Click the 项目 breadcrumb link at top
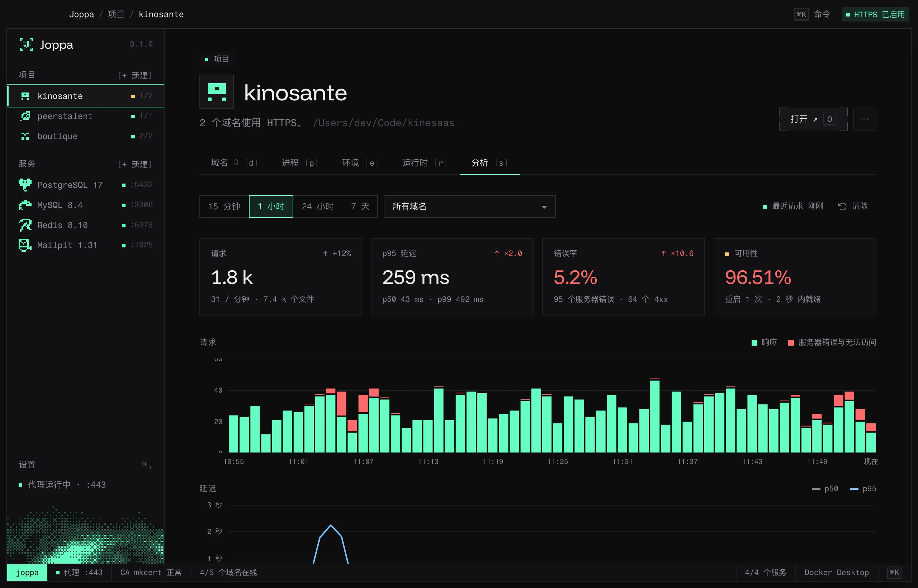The image size is (918, 588). pyautogui.click(x=116, y=14)
